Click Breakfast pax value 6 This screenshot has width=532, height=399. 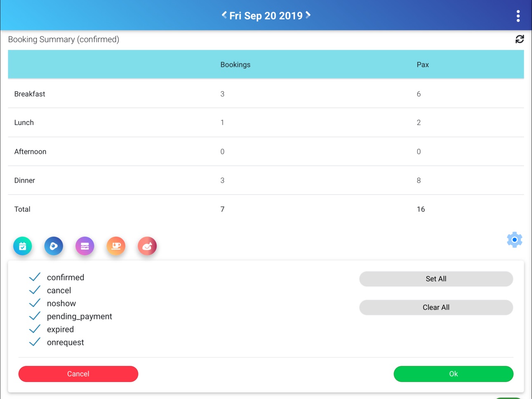point(419,94)
